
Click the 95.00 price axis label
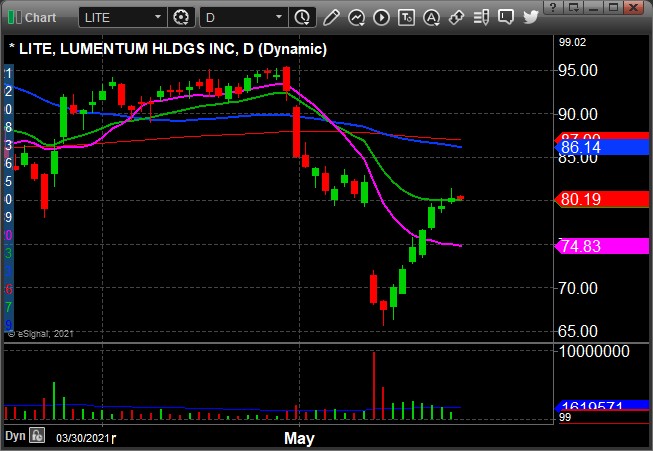(x=578, y=70)
